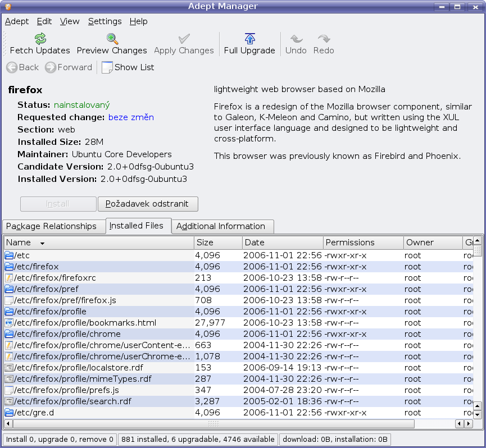Click the folder icon for /etc/firefox/profile
Screen dimensions: 486x448
[x=9, y=312]
